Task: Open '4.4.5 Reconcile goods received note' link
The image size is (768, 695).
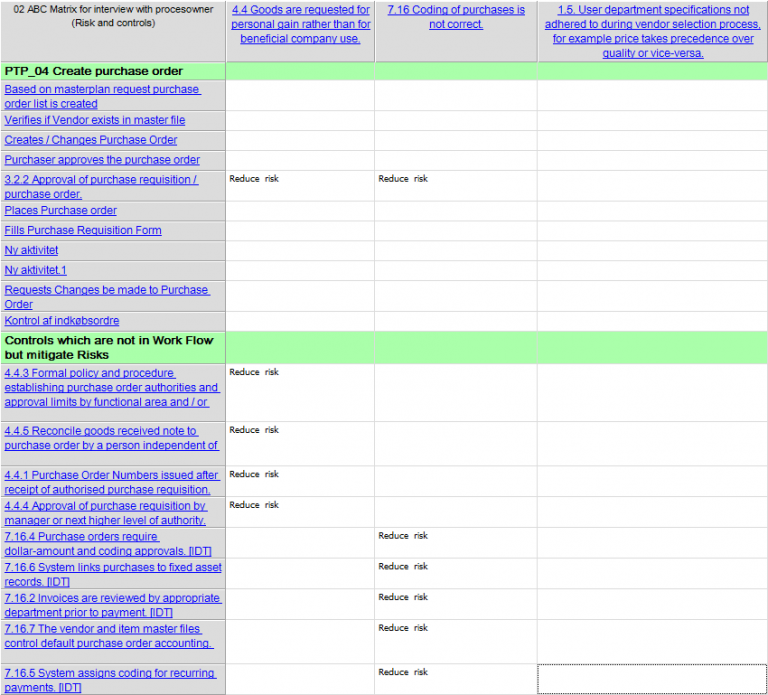Action: coord(111,438)
